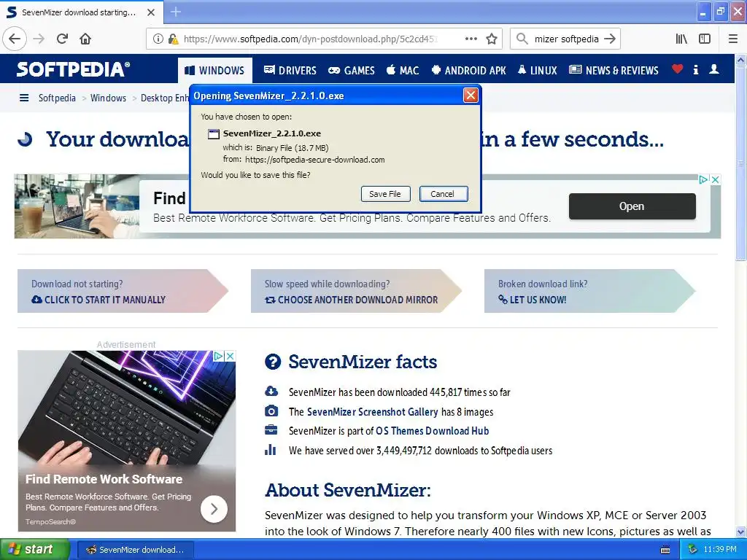
Task: Open the browser home page
Action: (x=85, y=39)
